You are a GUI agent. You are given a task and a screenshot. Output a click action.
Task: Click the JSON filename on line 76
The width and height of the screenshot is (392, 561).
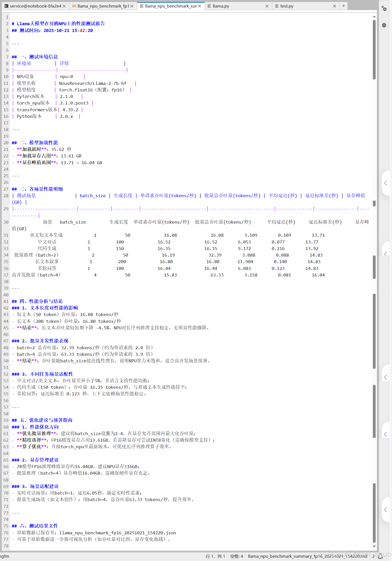118,533
